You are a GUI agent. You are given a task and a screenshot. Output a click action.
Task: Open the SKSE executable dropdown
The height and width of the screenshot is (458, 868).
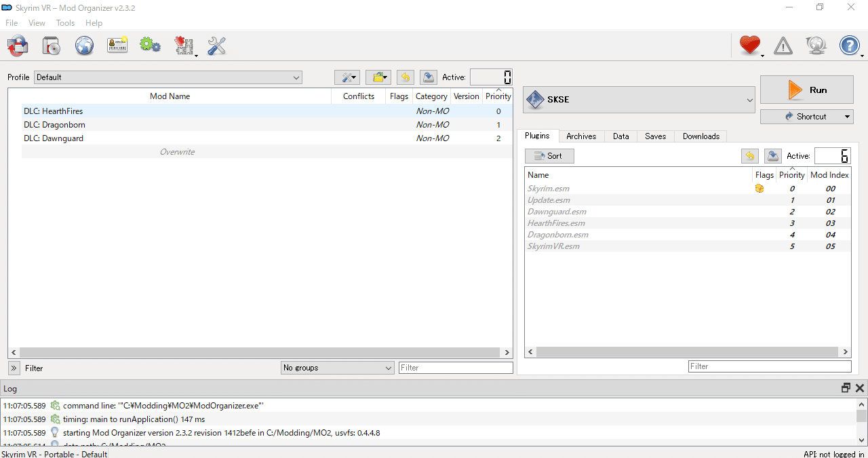(x=639, y=100)
